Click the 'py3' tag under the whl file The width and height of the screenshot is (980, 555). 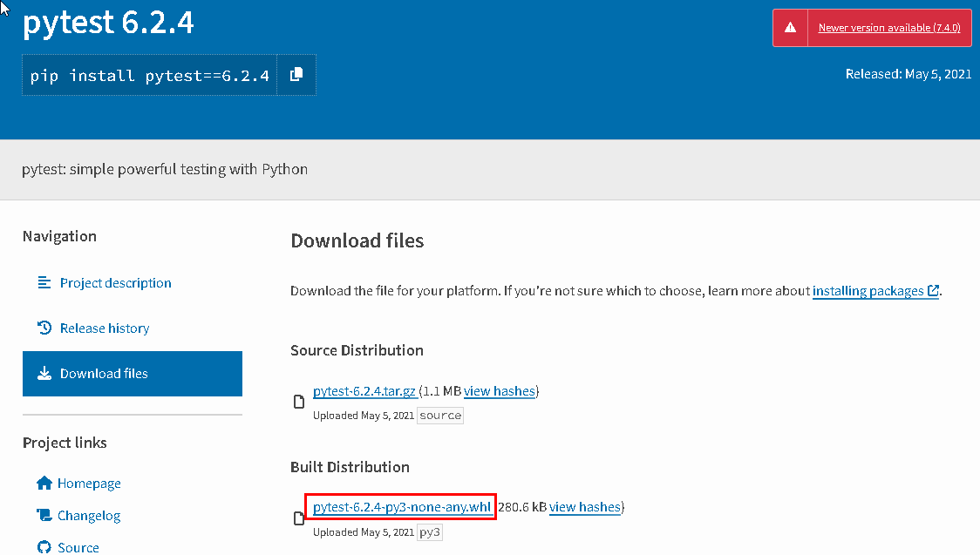(430, 532)
